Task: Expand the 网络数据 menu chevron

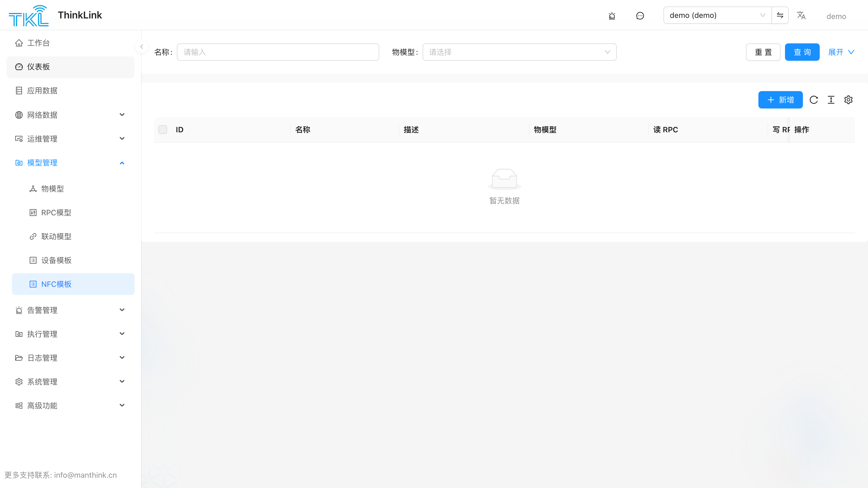Action: coord(122,115)
